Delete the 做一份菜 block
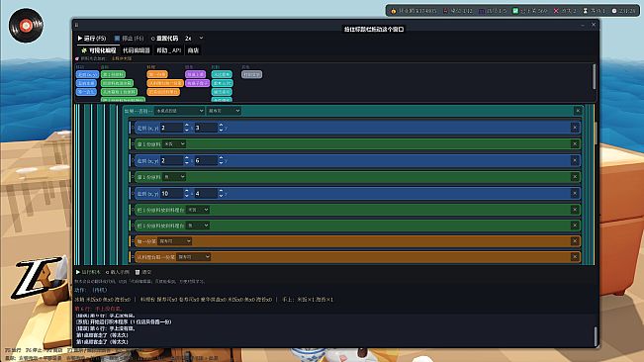Screen dimensions: 644x362 pyautogui.click(x=574, y=241)
